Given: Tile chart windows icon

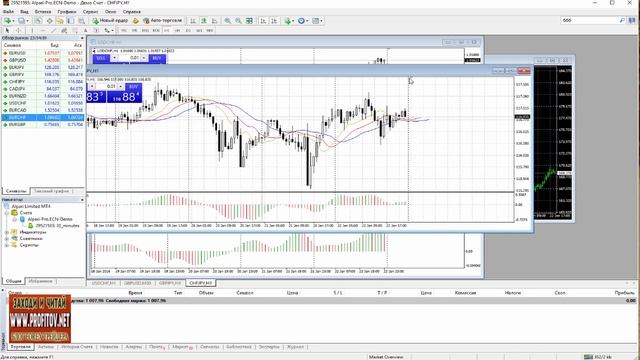Looking at the screenshot, I should point(249,20).
